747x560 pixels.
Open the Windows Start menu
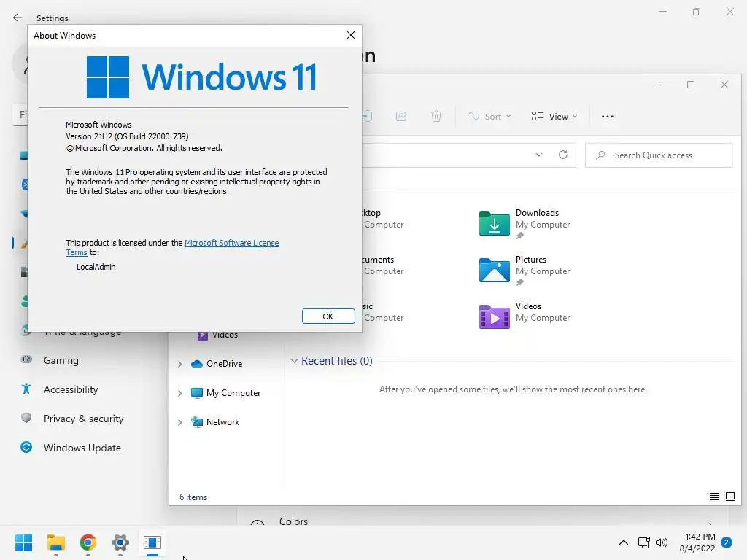(23, 542)
